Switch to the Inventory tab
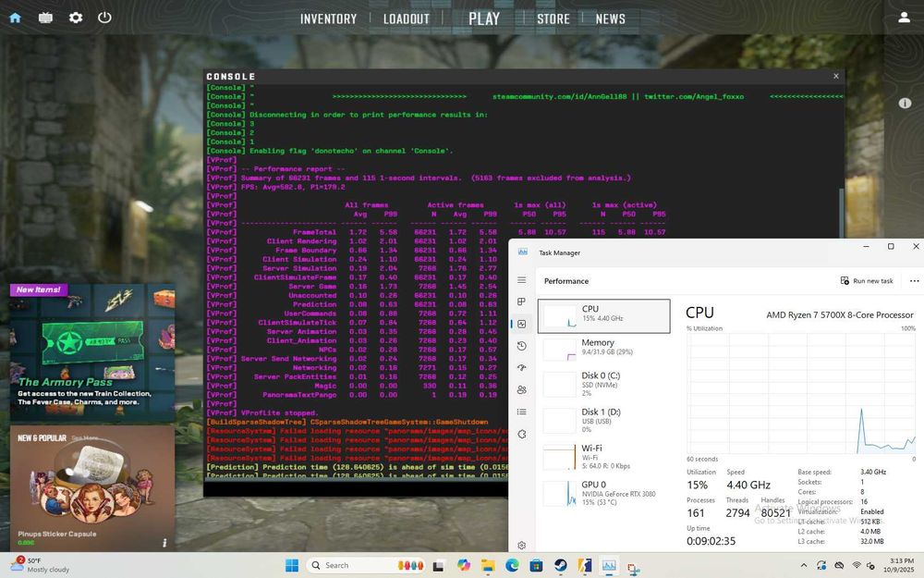Image resolution: width=924 pixels, height=578 pixels. (x=328, y=18)
